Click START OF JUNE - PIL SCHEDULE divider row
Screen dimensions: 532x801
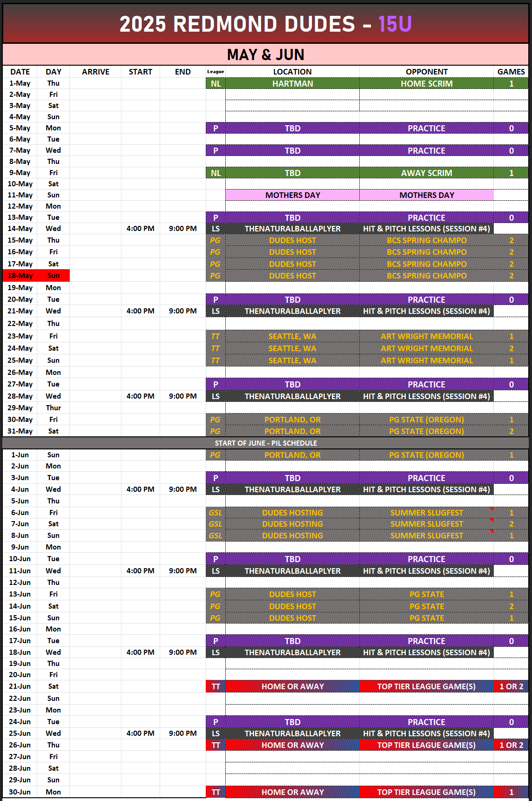[x=266, y=443]
